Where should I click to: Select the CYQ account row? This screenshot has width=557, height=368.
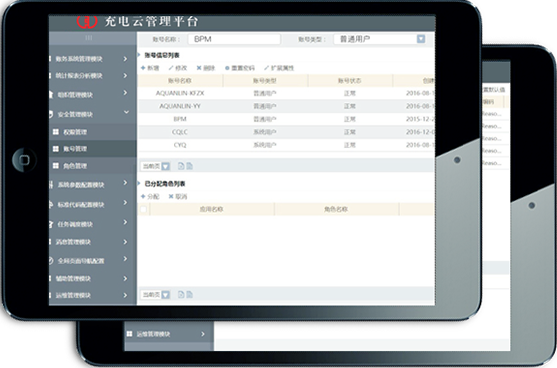pyautogui.click(x=286, y=145)
